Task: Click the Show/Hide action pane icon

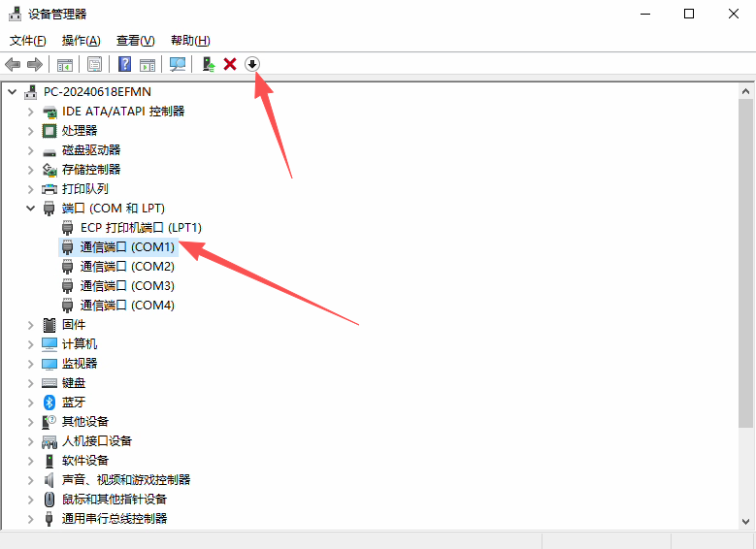Action: coord(147,64)
